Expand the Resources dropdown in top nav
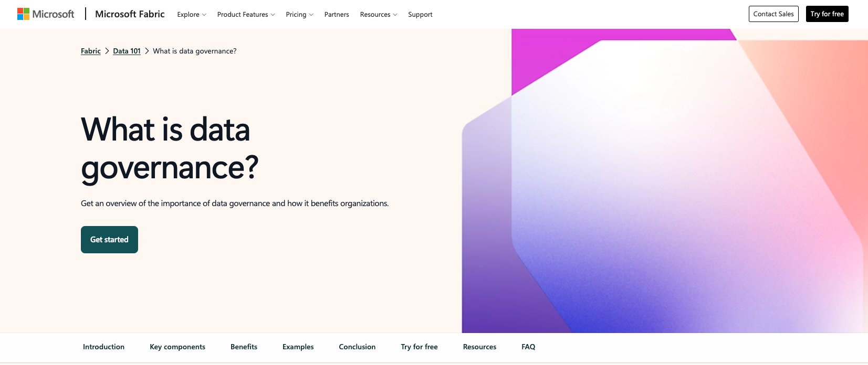Screen dimensions: 868x365 click(x=379, y=15)
